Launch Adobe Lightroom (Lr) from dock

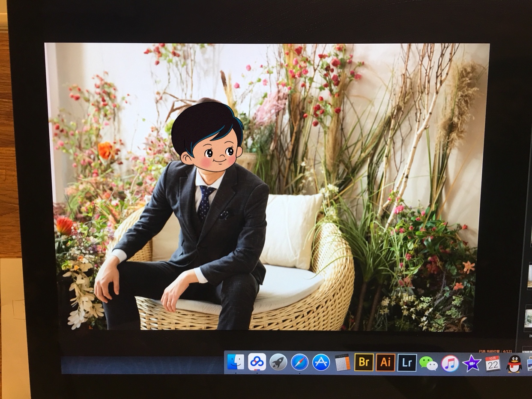click(407, 363)
